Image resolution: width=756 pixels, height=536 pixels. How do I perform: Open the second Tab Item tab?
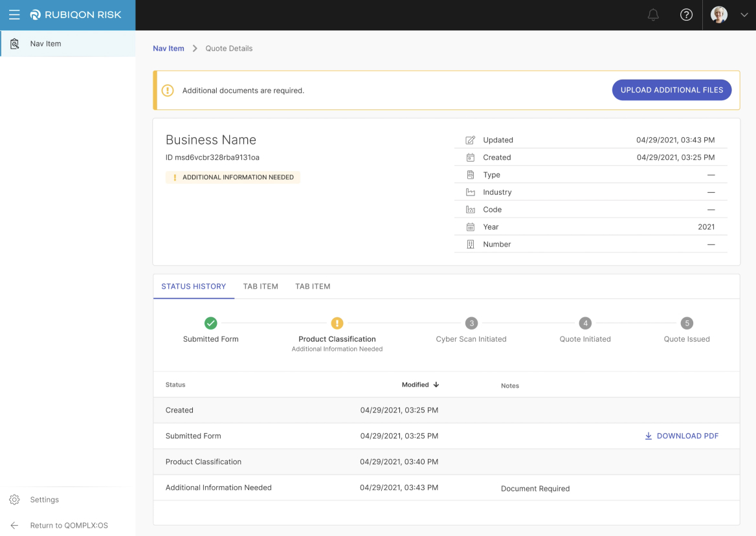313,286
